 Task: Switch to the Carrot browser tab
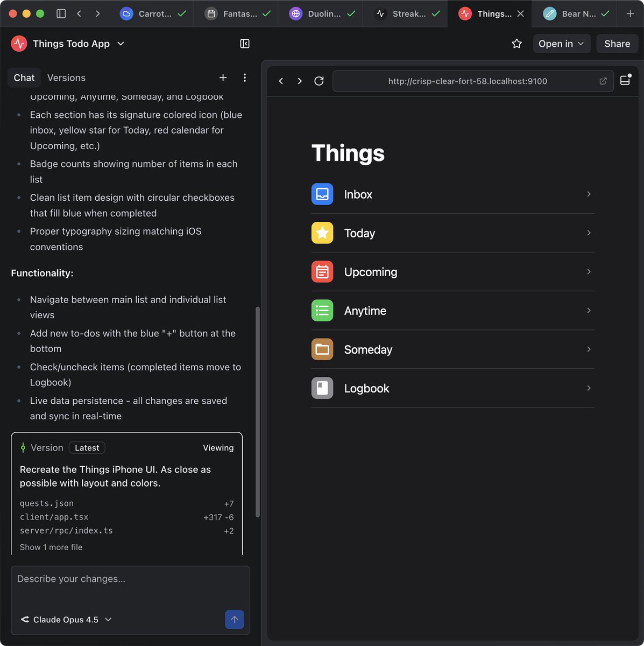click(154, 13)
